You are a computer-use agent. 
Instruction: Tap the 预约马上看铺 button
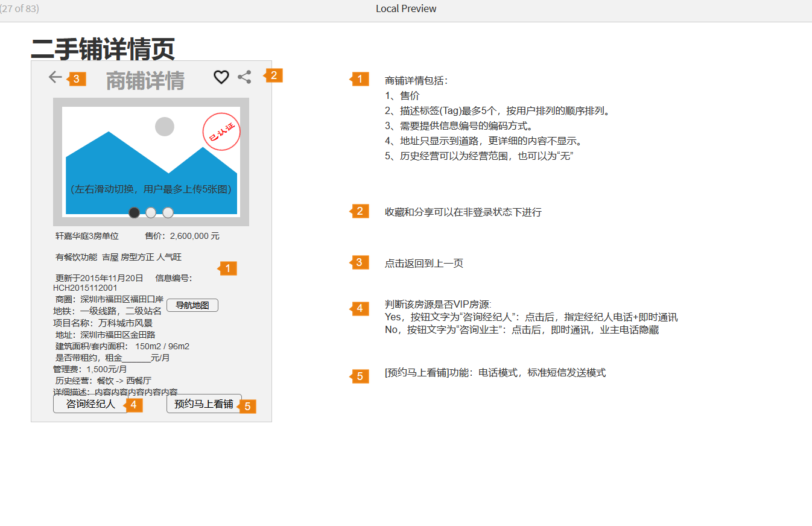tap(204, 404)
